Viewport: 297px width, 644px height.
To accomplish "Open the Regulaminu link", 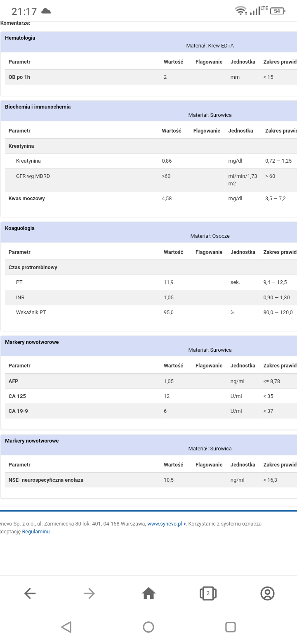I will (35, 532).
